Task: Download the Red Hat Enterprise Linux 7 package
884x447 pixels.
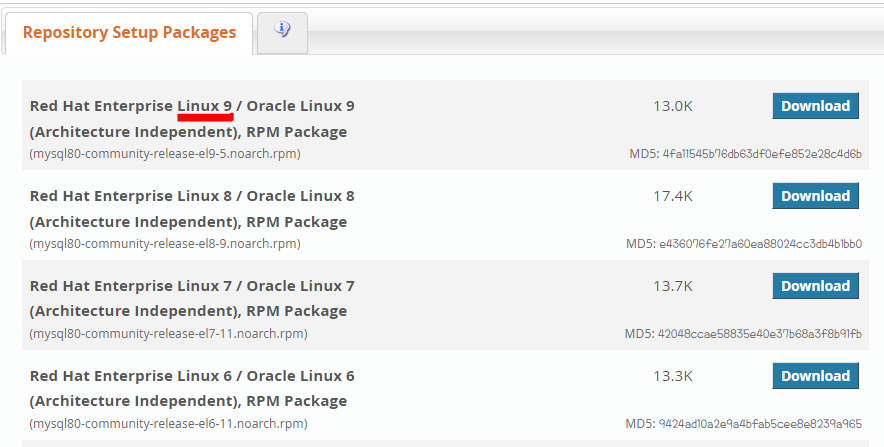Action: coord(815,286)
